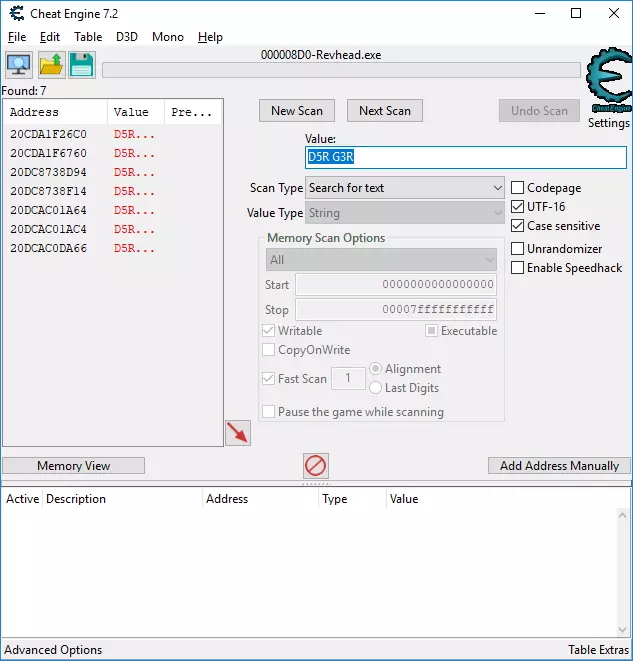Click the Fast Scan alignment number field
The image size is (633, 661).
(348, 378)
